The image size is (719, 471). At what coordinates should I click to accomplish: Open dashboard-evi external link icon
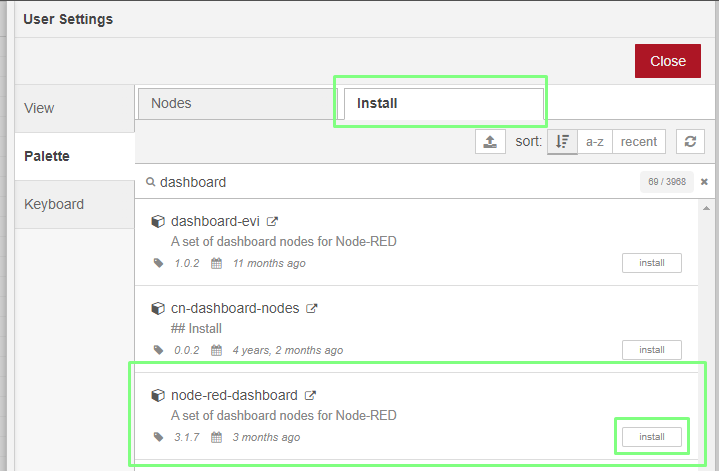pos(272,222)
